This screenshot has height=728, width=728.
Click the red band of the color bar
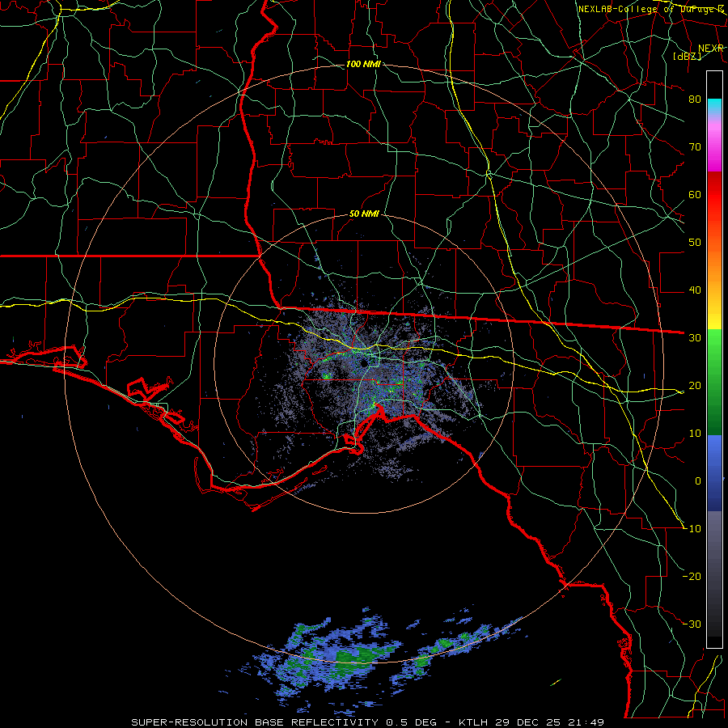point(714,195)
